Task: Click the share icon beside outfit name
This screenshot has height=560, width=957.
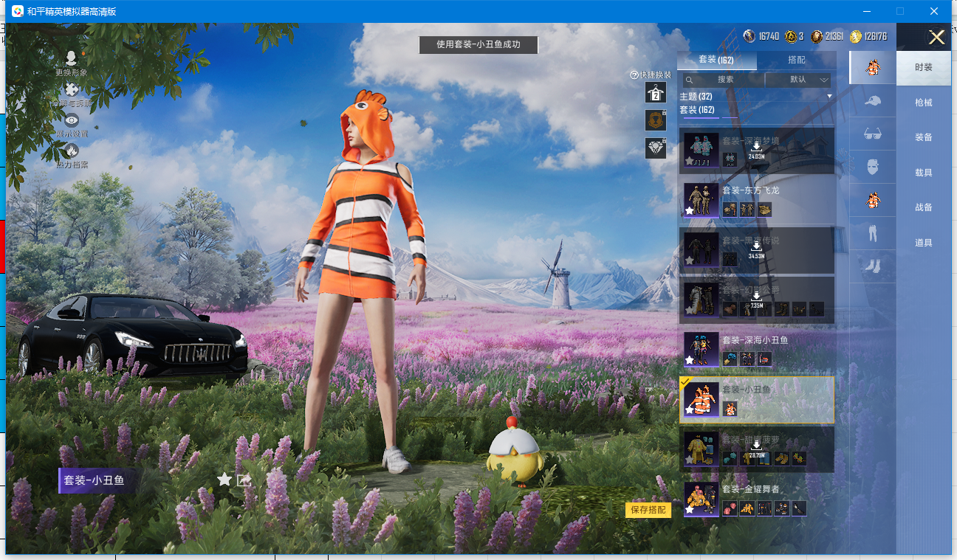Action: pos(244,480)
